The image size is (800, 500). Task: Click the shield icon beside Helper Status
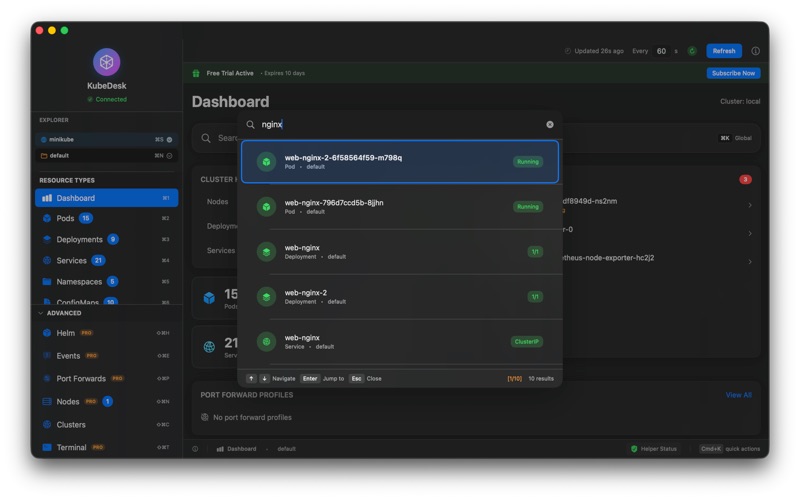634,449
